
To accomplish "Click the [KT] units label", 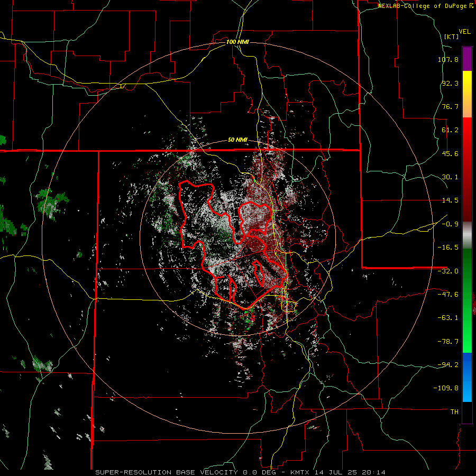I will 452,36.
